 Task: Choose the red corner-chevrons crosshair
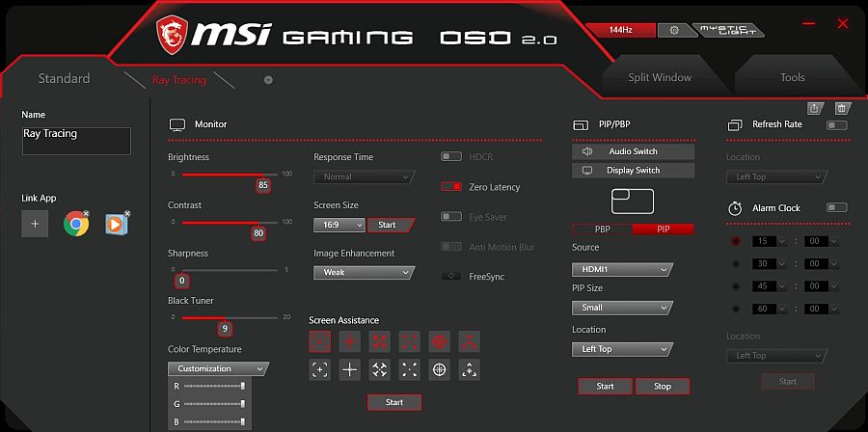(410, 341)
